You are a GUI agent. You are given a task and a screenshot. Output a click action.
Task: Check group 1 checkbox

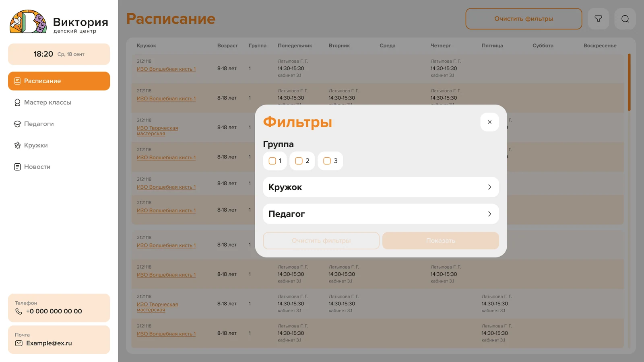pos(272,161)
